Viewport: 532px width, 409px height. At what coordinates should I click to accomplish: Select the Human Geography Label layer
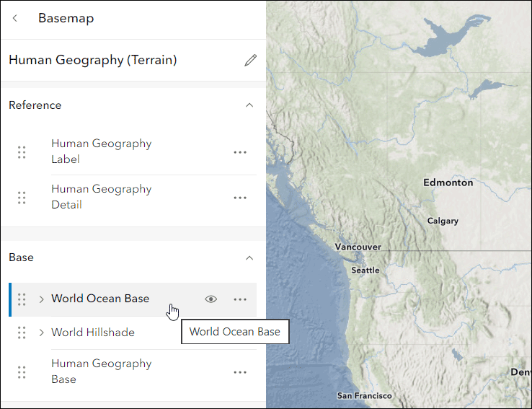tap(101, 151)
